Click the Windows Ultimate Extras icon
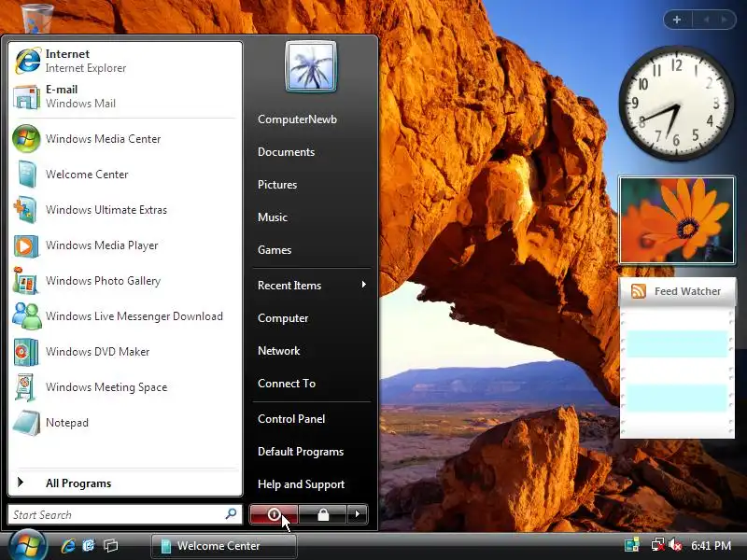 coord(25,209)
